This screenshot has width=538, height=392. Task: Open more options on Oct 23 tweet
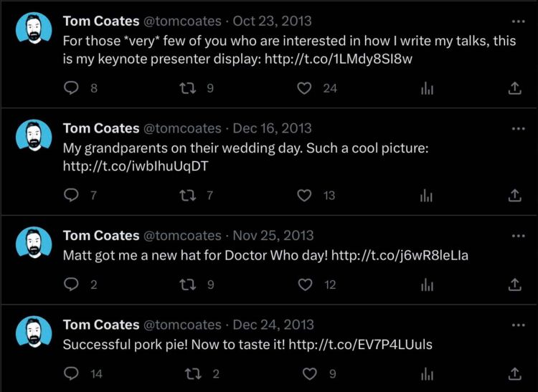click(x=518, y=21)
